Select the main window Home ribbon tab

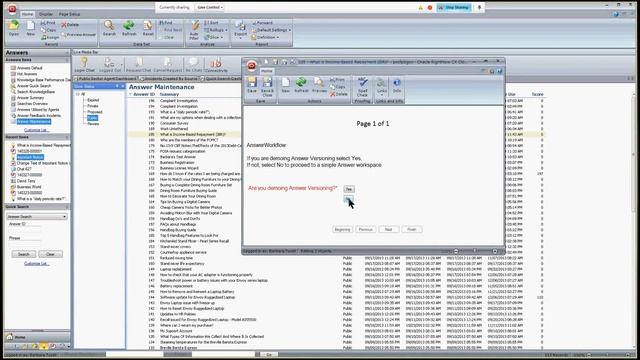pyautogui.click(x=27, y=14)
